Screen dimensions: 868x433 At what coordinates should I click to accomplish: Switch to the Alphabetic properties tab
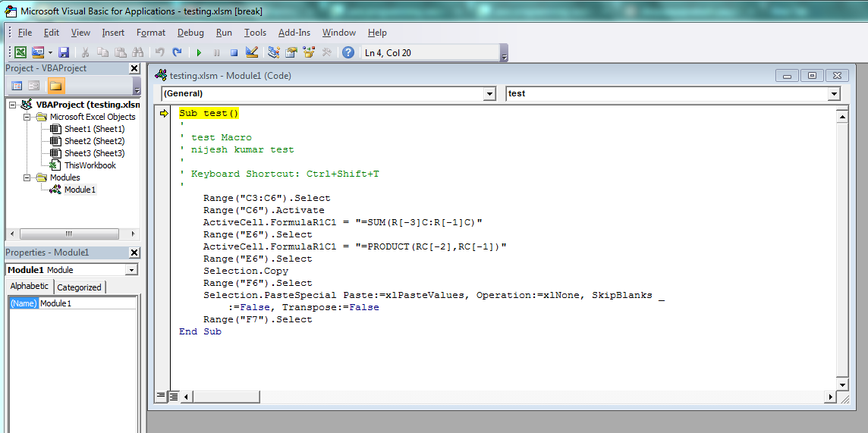click(30, 287)
